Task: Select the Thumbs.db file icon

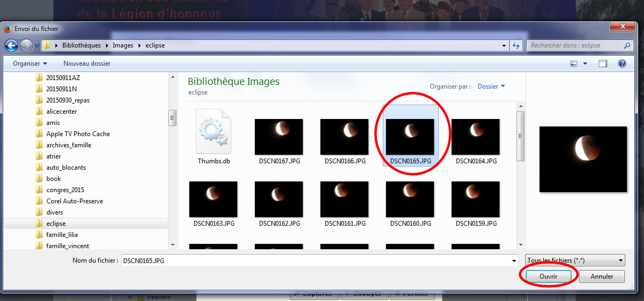Action: click(x=213, y=132)
